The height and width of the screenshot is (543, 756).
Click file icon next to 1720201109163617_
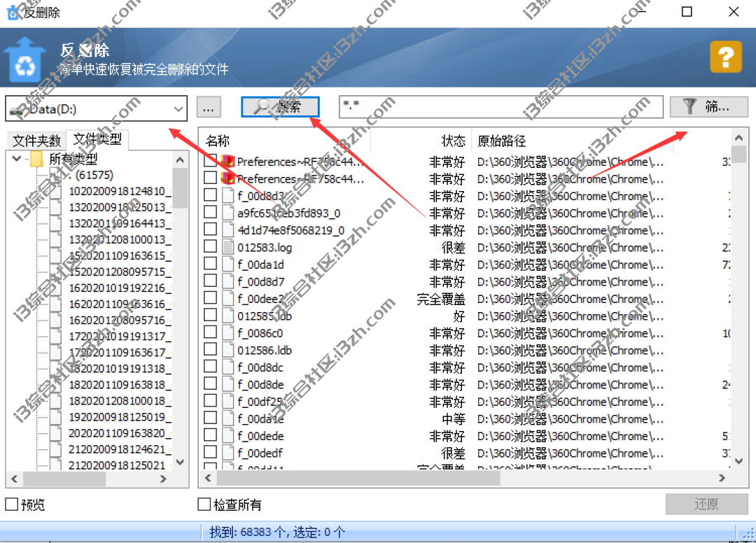tap(56, 353)
